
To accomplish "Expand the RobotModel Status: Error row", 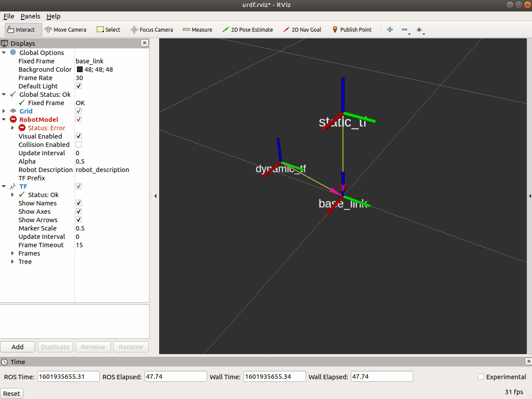I will click(13, 128).
